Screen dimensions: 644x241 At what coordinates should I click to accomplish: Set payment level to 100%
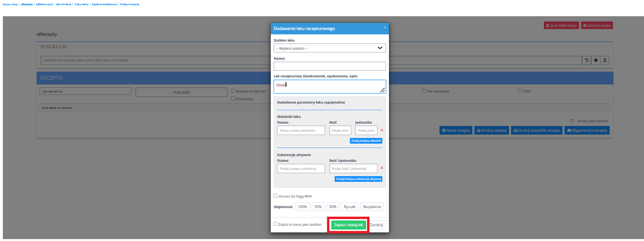[302, 207]
